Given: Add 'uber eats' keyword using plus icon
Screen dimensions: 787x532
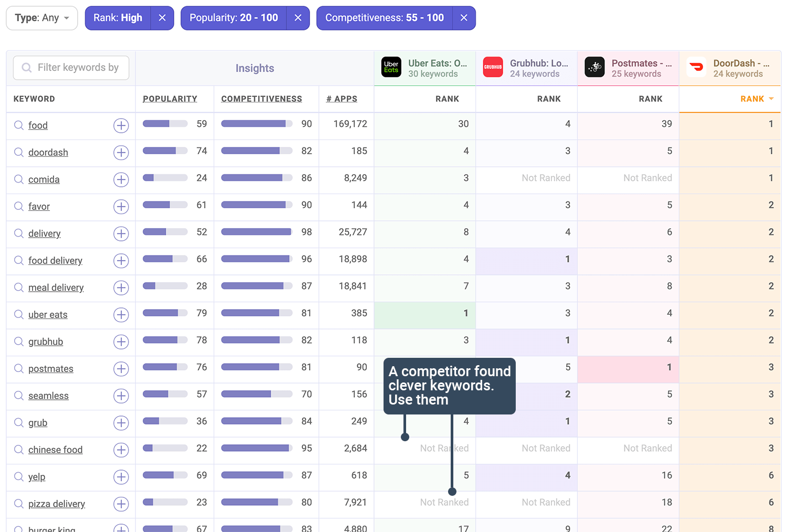Looking at the screenshot, I should pyautogui.click(x=121, y=315).
